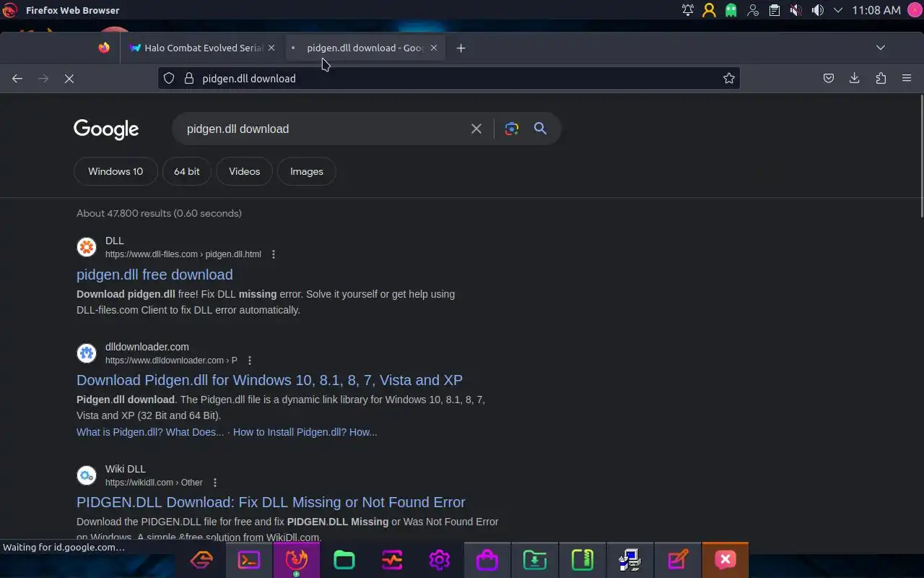
Task: Search by image using the Google Lens icon
Action: click(512, 129)
